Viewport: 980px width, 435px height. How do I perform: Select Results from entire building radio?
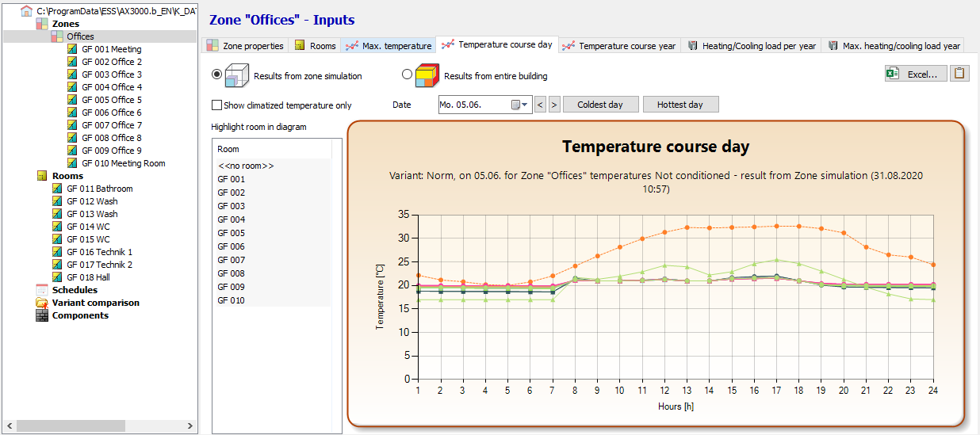[x=408, y=74]
